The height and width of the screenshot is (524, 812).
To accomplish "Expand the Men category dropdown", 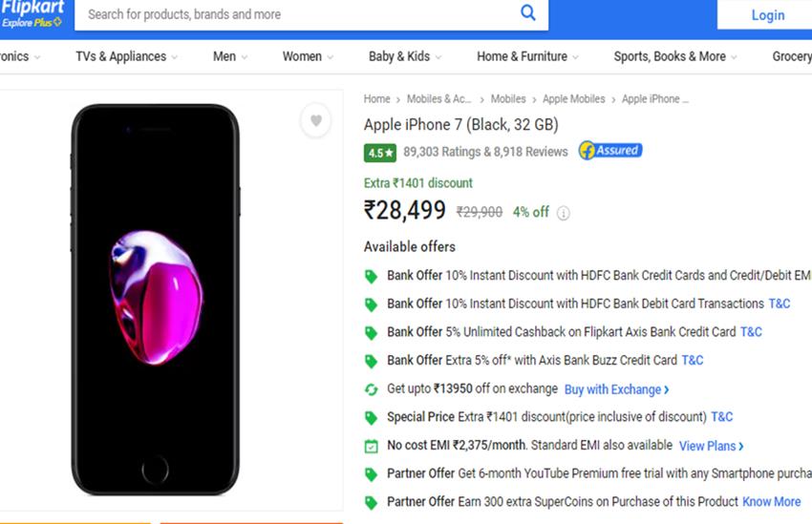I will [230, 56].
